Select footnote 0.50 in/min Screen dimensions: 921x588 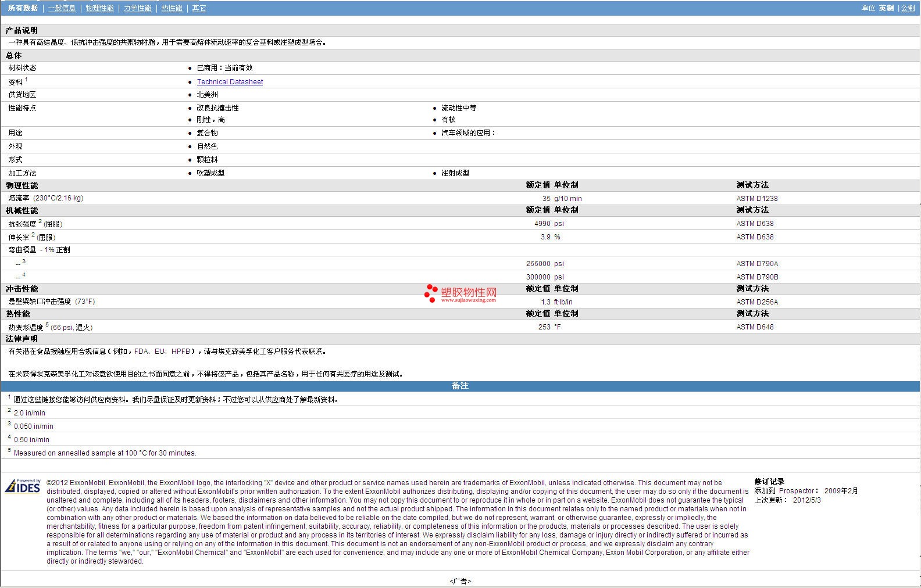pyautogui.click(x=31, y=440)
